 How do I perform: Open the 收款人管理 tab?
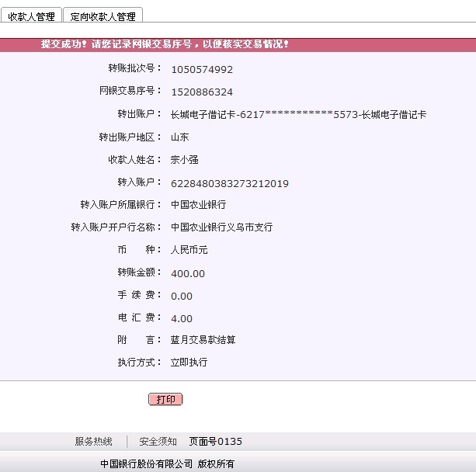point(31,16)
